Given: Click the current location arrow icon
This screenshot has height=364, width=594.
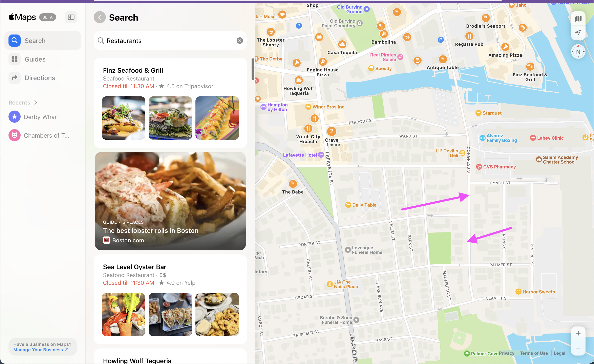Looking at the screenshot, I should click(578, 32).
